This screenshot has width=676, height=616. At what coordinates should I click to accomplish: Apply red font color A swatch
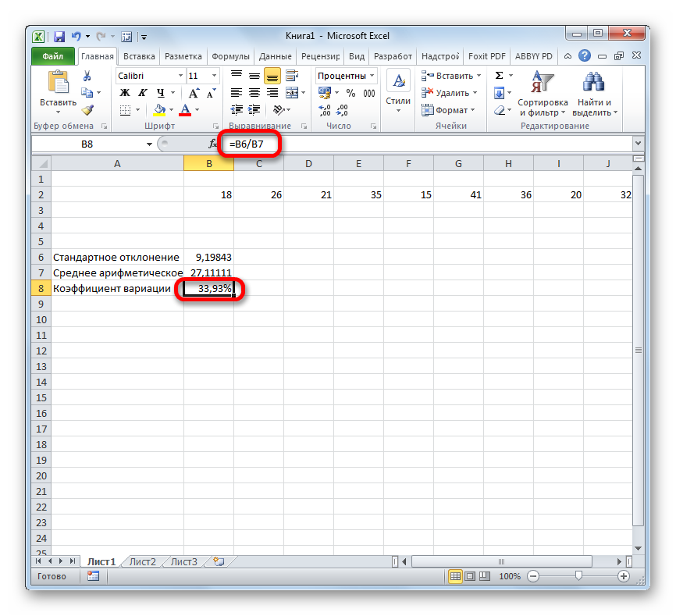185,110
